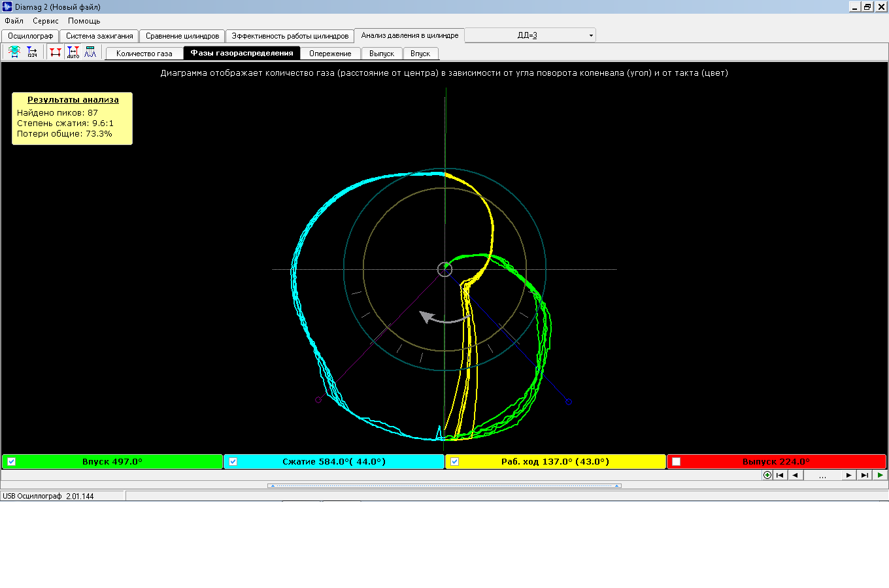Uncheck the green Впуск 497.0° checkbox
Image resolution: width=889 pixels, height=588 pixels.
(x=11, y=462)
